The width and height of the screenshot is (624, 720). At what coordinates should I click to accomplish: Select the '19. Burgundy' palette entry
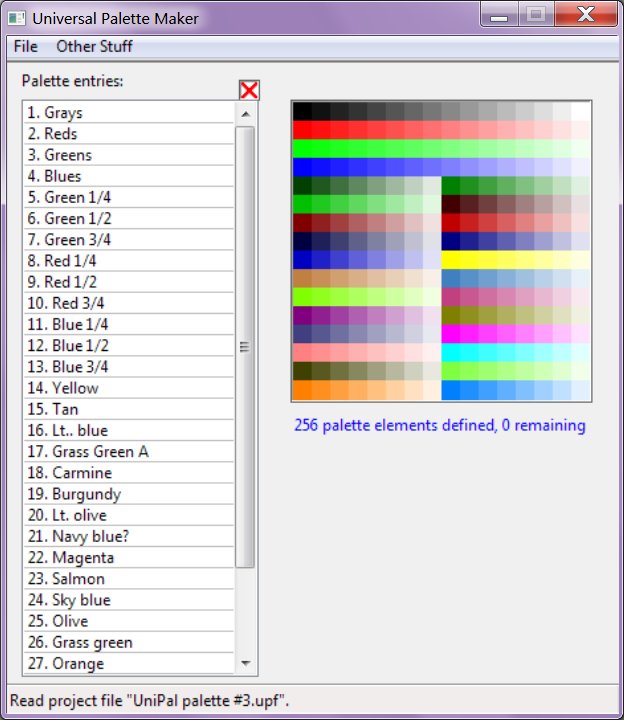click(129, 494)
